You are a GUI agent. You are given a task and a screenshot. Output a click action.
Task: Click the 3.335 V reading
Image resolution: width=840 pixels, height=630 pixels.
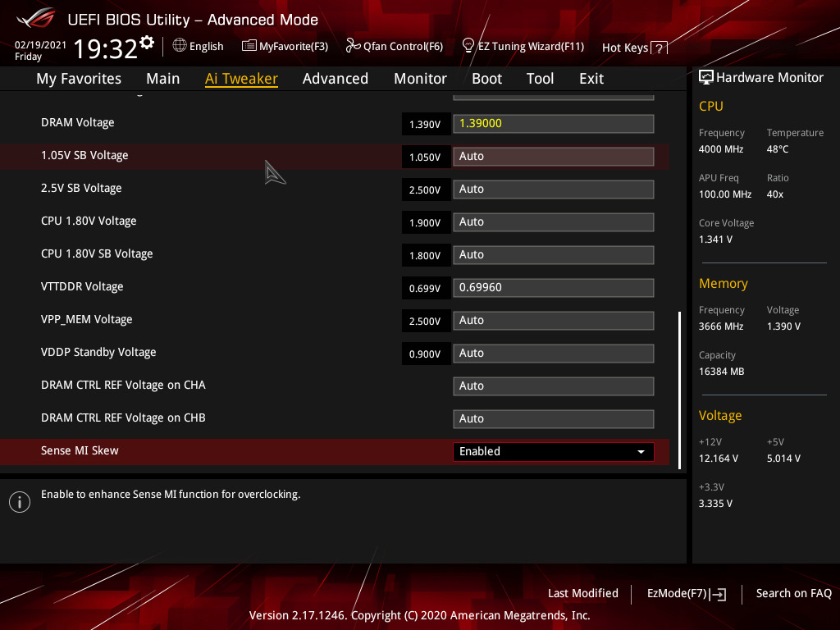tap(715, 504)
